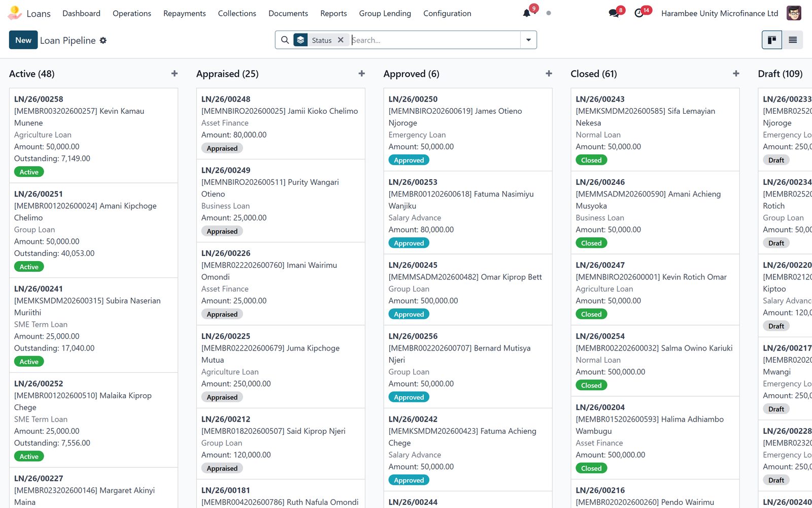Open notifications bell with 9 alerts
This screenshot has width=812, height=508.
(527, 13)
